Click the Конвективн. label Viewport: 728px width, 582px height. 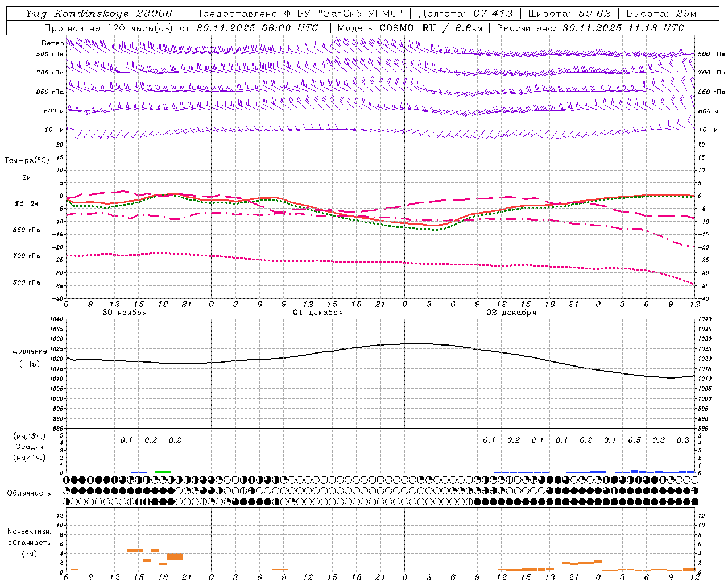[x=29, y=531]
